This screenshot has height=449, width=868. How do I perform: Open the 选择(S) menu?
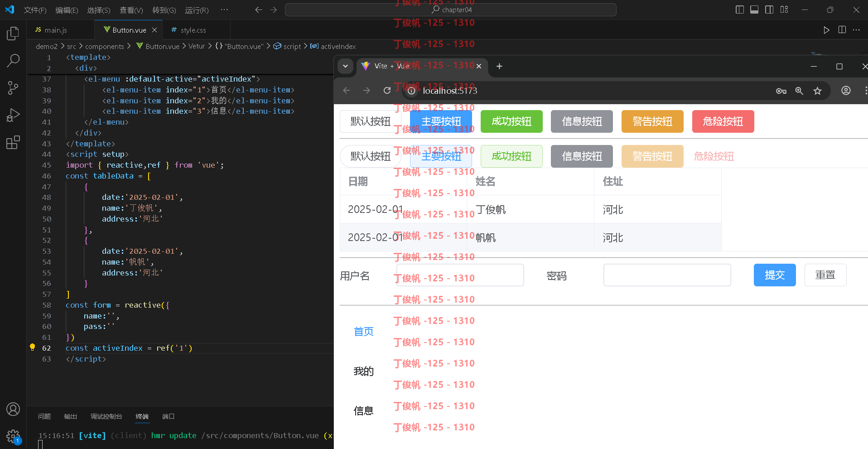click(x=99, y=10)
